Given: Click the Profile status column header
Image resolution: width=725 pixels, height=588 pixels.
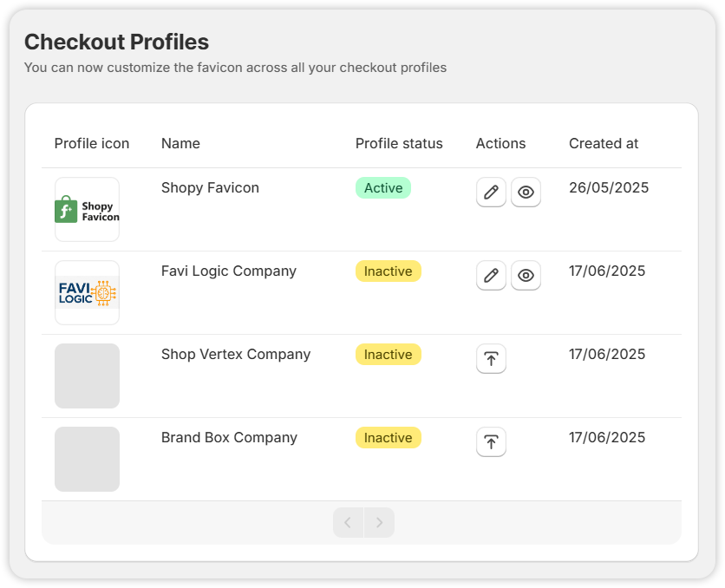Looking at the screenshot, I should [399, 143].
